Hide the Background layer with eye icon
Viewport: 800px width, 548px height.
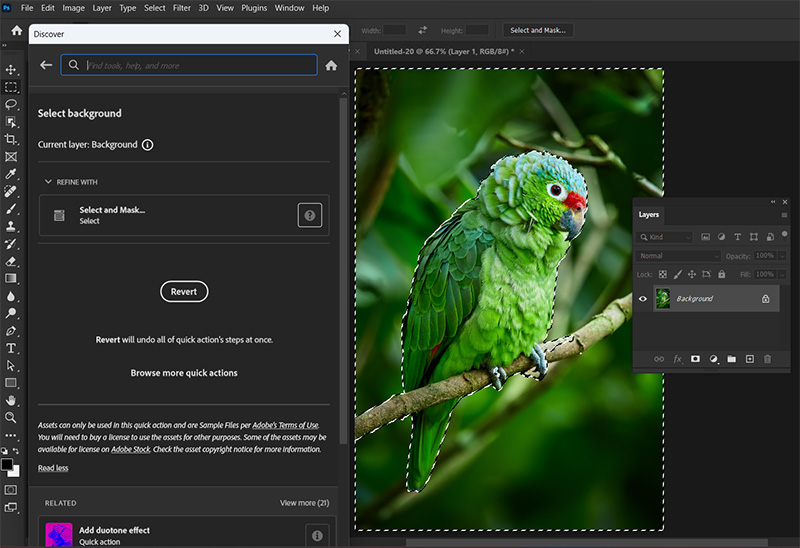[643, 298]
